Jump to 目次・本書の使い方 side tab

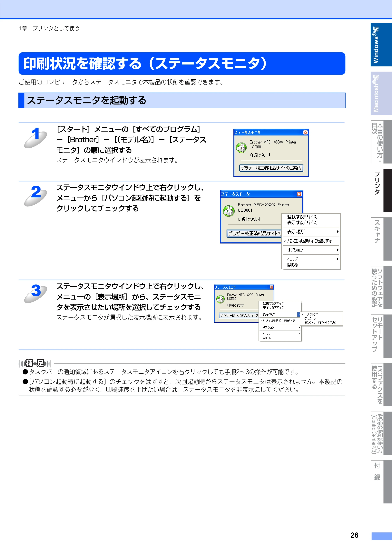pos(381,142)
